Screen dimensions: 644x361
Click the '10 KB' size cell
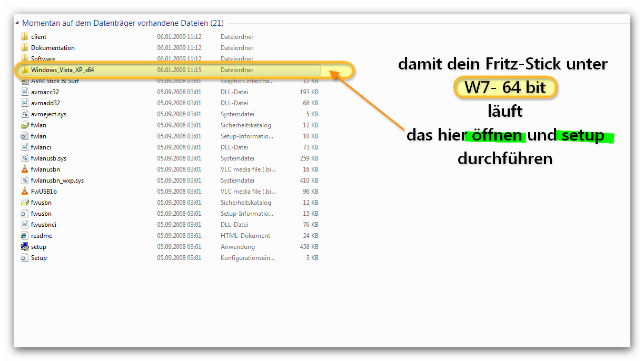pyautogui.click(x=310, y=136)
